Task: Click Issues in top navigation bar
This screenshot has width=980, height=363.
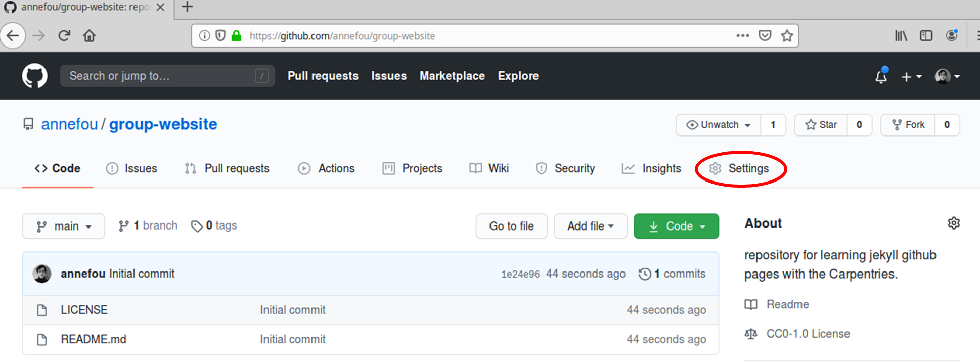Action: 389,76
